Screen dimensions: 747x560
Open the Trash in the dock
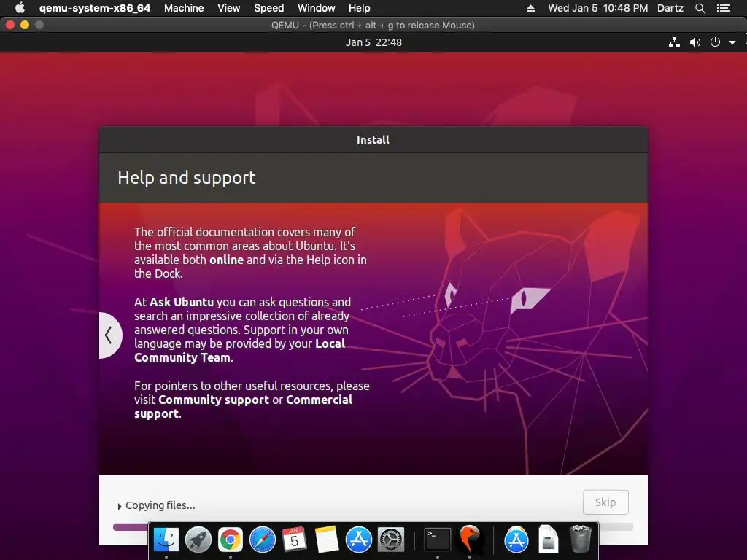580,540
